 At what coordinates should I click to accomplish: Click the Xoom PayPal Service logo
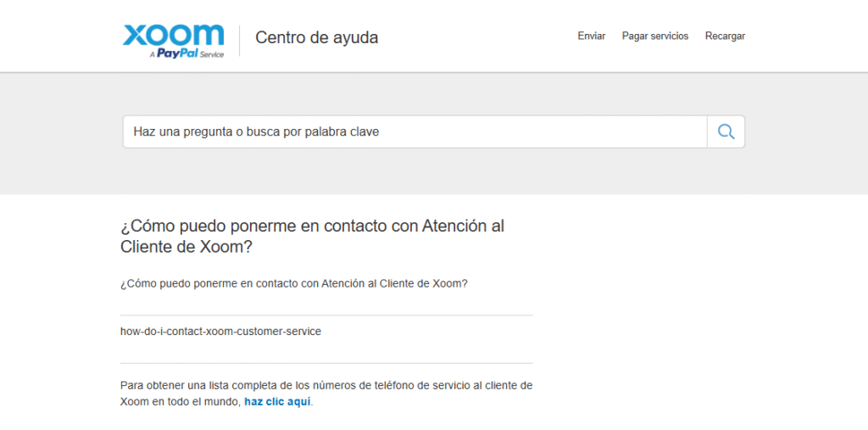tap(173, 41)
